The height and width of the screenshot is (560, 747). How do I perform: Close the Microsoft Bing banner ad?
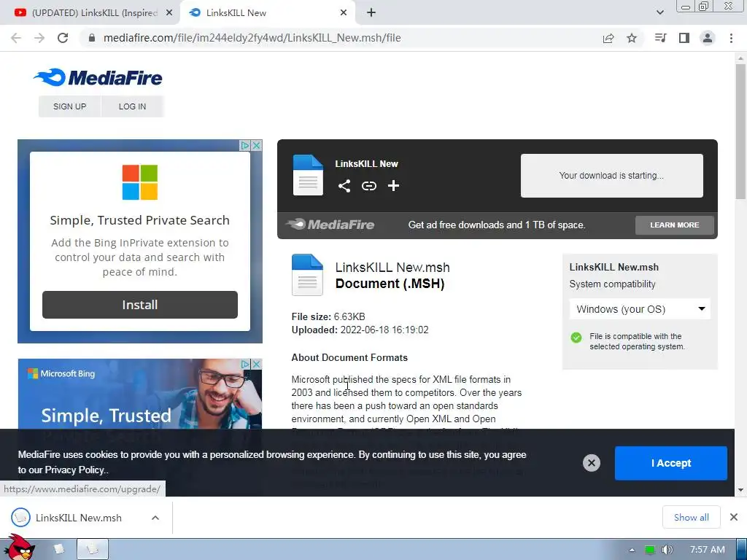coord(256,365)
